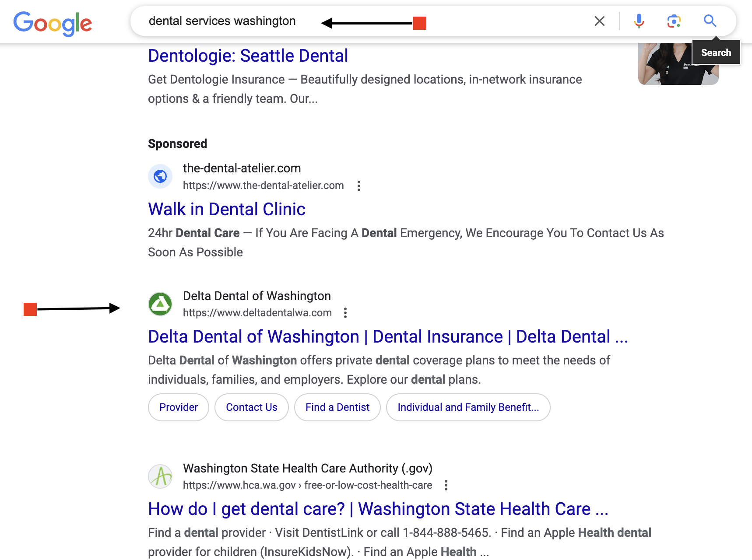
Task: Open more options for Delta Dental result
Action: click(345, 313)
